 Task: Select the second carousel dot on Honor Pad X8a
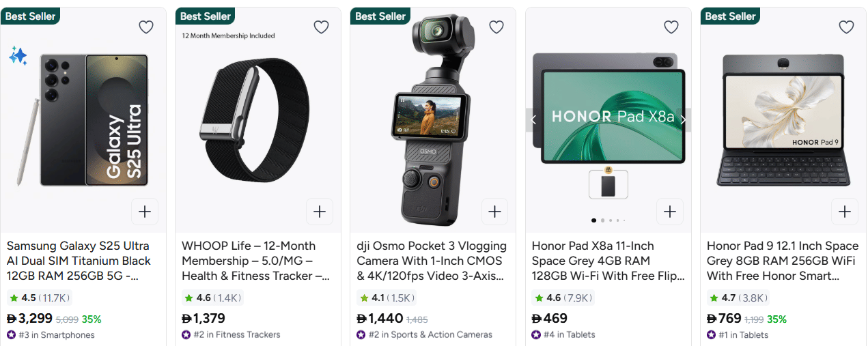point(602,220)
